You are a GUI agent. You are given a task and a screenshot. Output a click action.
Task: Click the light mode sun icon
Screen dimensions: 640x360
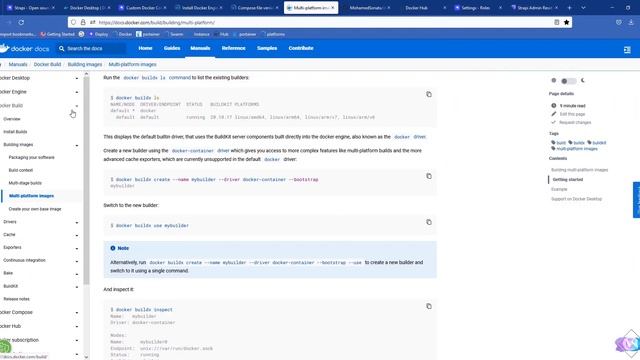pos(553,80)
